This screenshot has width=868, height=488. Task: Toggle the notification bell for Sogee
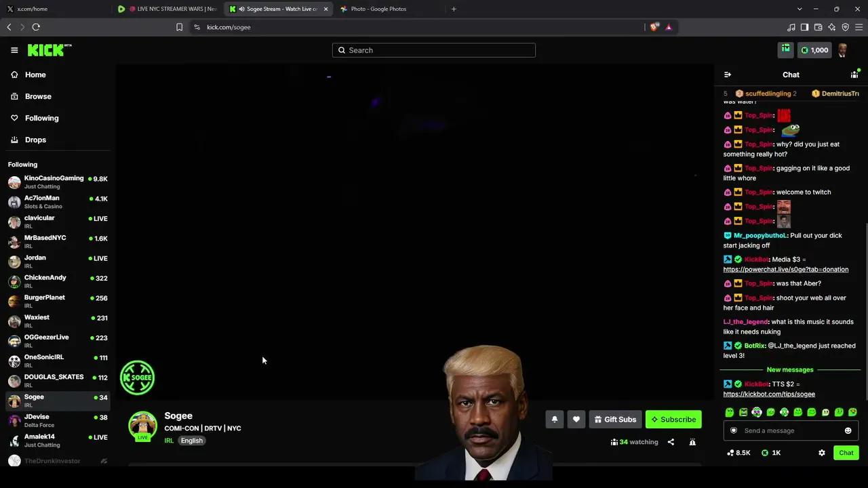click(x=554, y=420)
